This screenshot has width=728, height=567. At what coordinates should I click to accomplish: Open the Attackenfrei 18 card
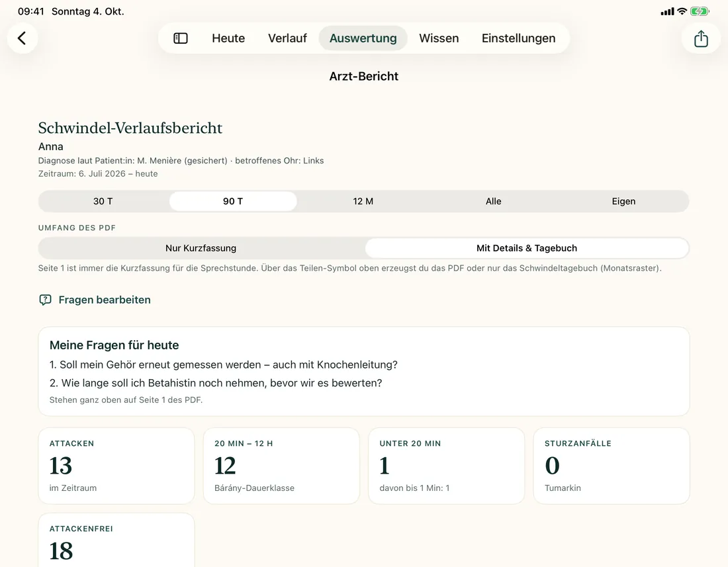[116, 540]
